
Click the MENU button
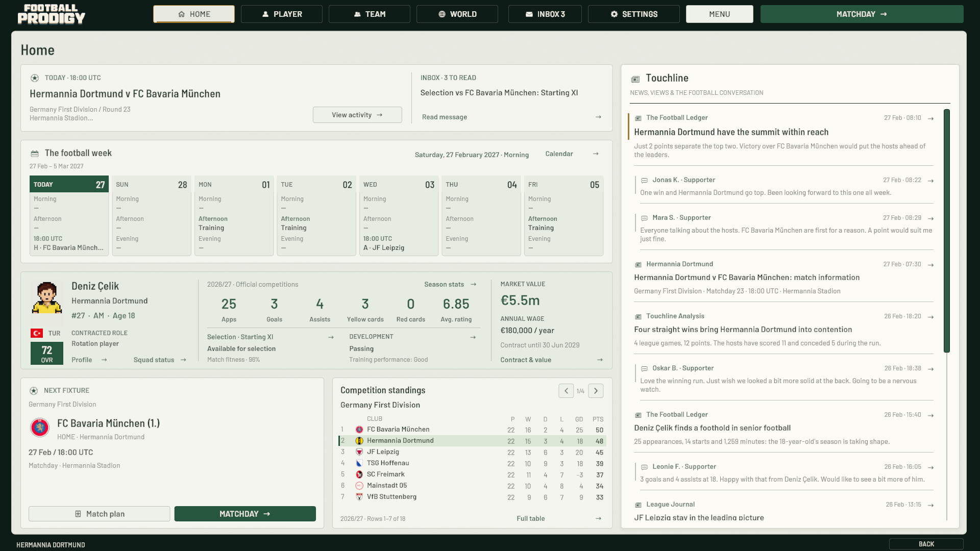coord(720,14)
